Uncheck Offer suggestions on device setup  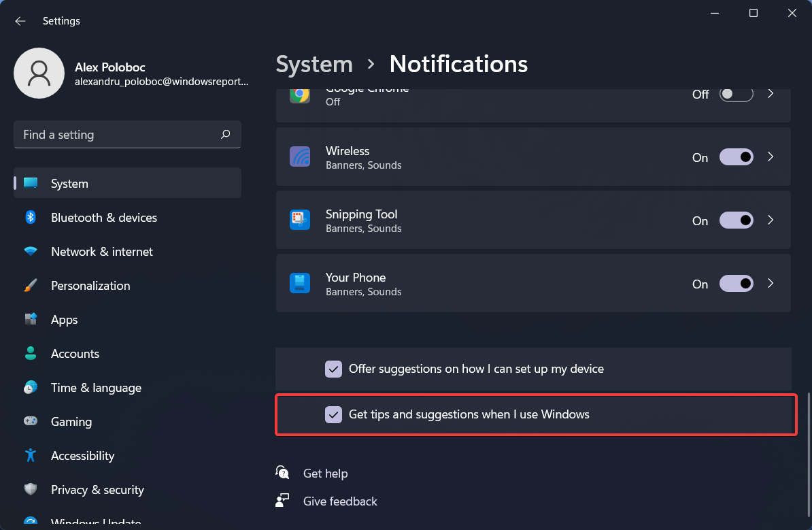coord(333,369)
